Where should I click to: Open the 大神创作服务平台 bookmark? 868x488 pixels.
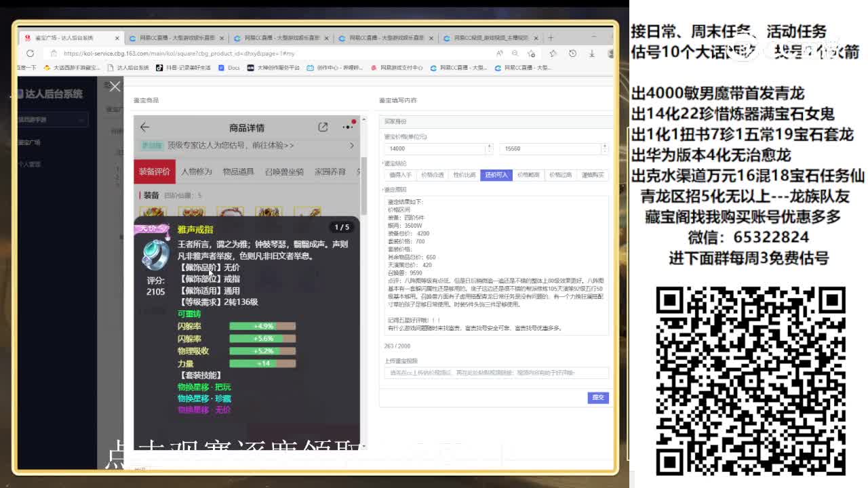coord(273,68)
